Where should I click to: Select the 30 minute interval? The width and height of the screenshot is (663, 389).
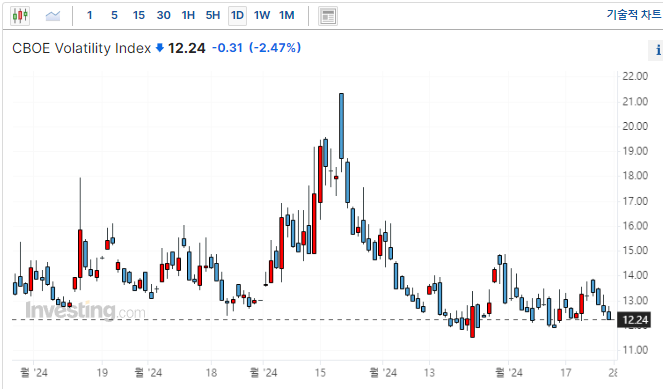tap(164, 16)
